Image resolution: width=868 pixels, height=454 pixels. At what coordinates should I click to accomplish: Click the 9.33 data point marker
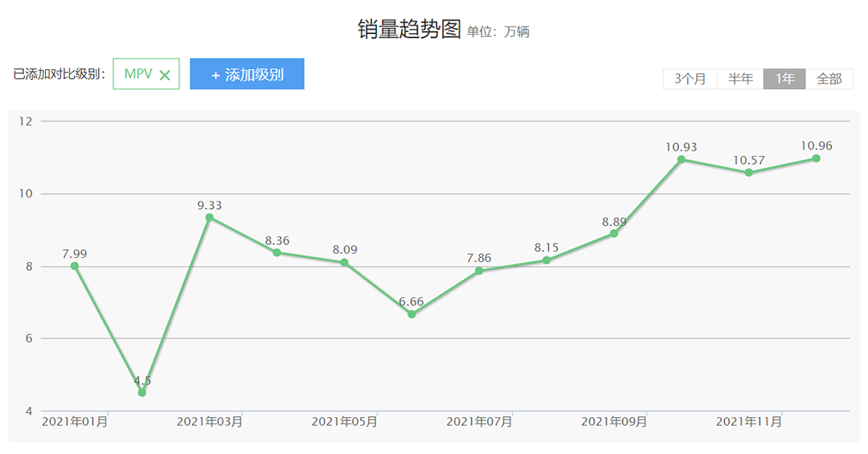(210, 218)
